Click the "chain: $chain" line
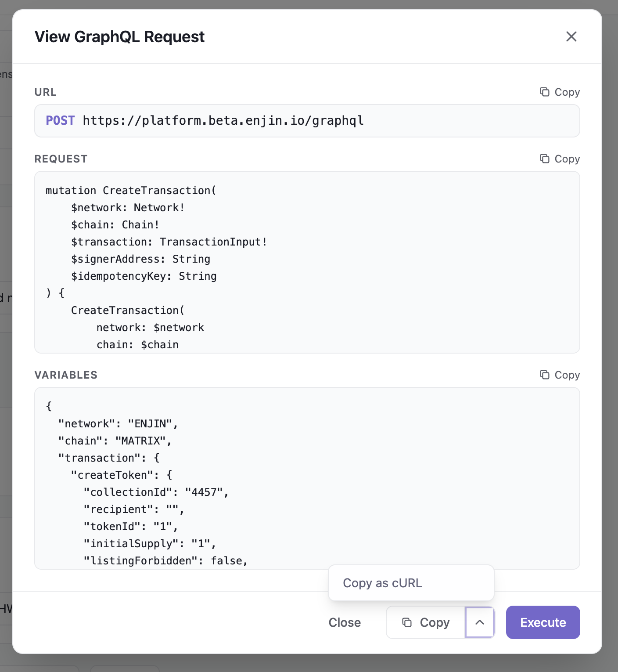Image resolution: width=618 pixels, height=672 pixels. 137,345
